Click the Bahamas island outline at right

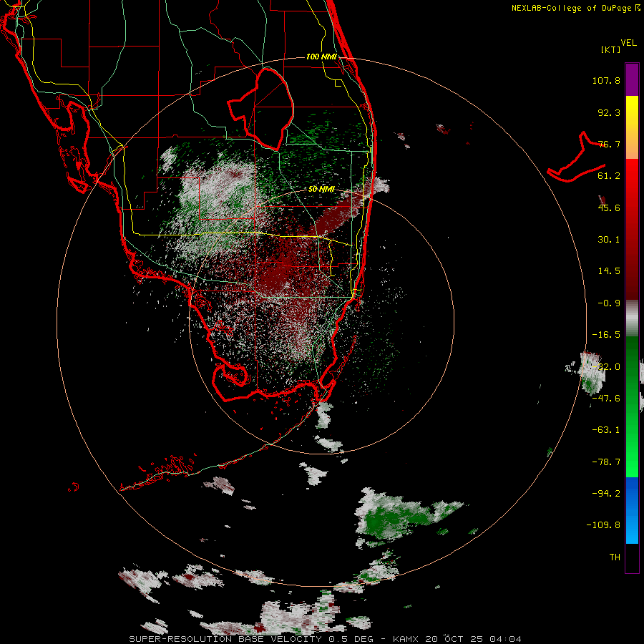pos(576,158)
